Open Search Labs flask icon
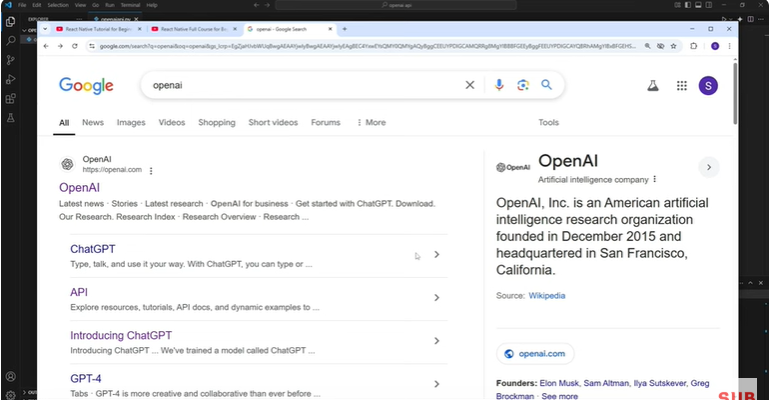The image size is (770, 400). pos(653,85)
